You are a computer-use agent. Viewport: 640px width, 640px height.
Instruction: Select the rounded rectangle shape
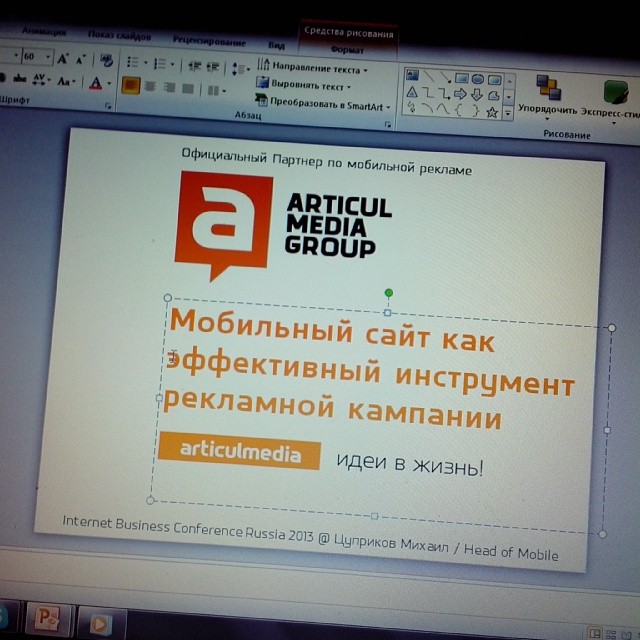(x=494, y=80)
